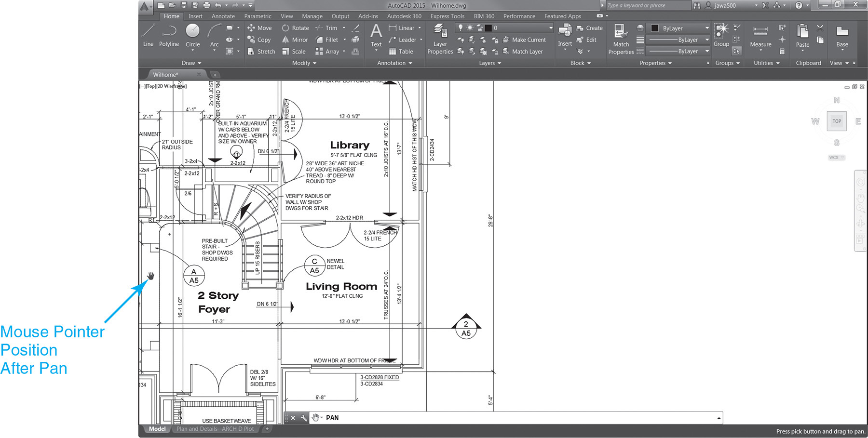Open Plan and Details--ARCH D Plot layout
868x438 pixels.
tap(215, 429)
